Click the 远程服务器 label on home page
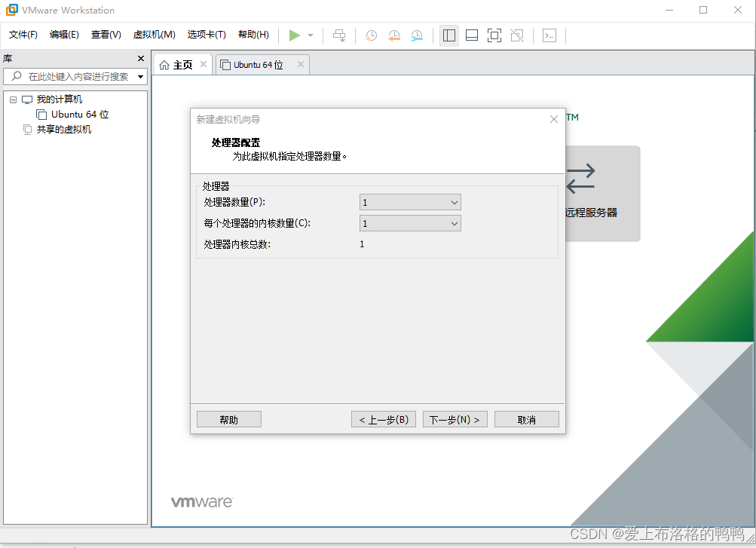This screenshot has width=756, height=548. coord(591,213)
